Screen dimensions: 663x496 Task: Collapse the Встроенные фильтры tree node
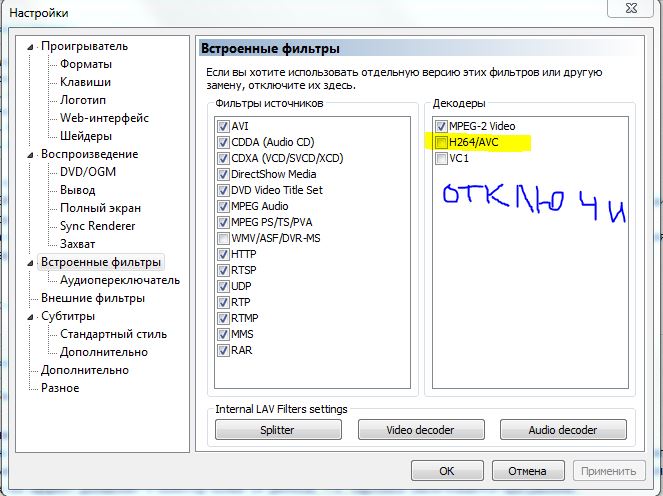[32, 263]
